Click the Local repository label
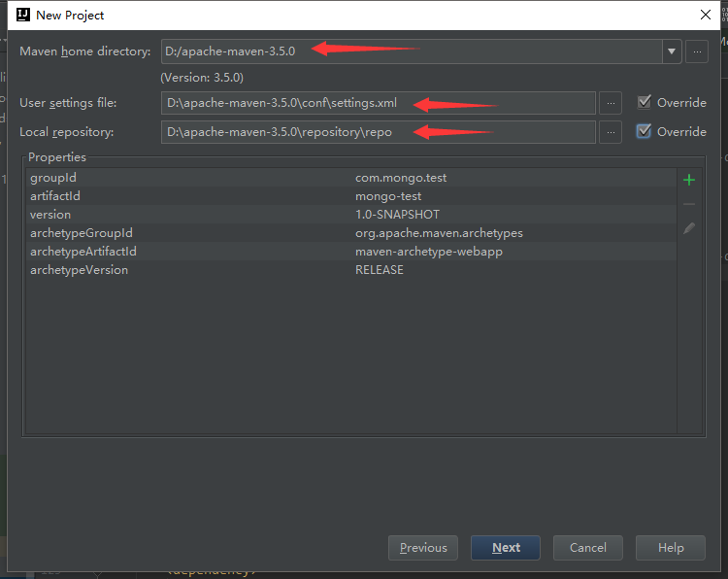The image size is (728, 579). coord(66,132)
